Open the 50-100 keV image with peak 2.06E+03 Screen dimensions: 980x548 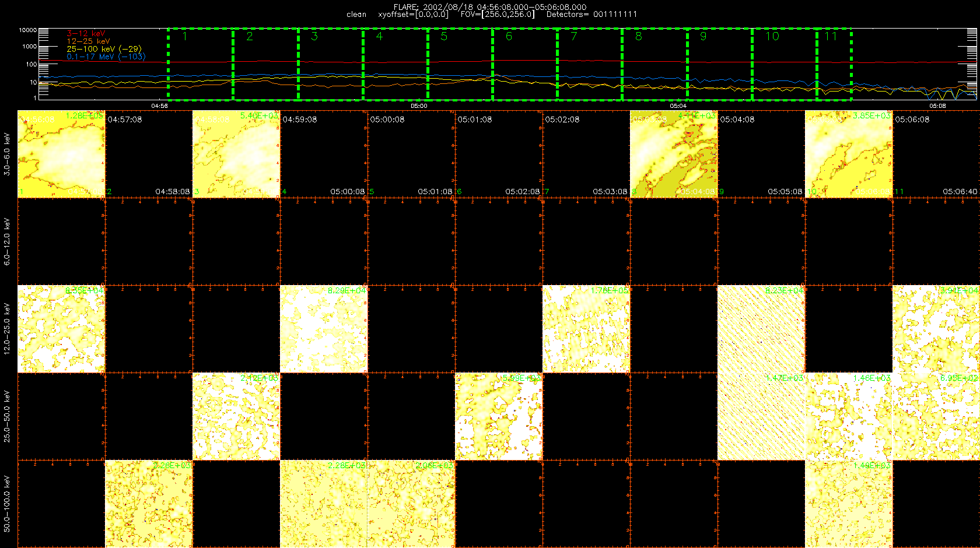(x=411, y=504)
